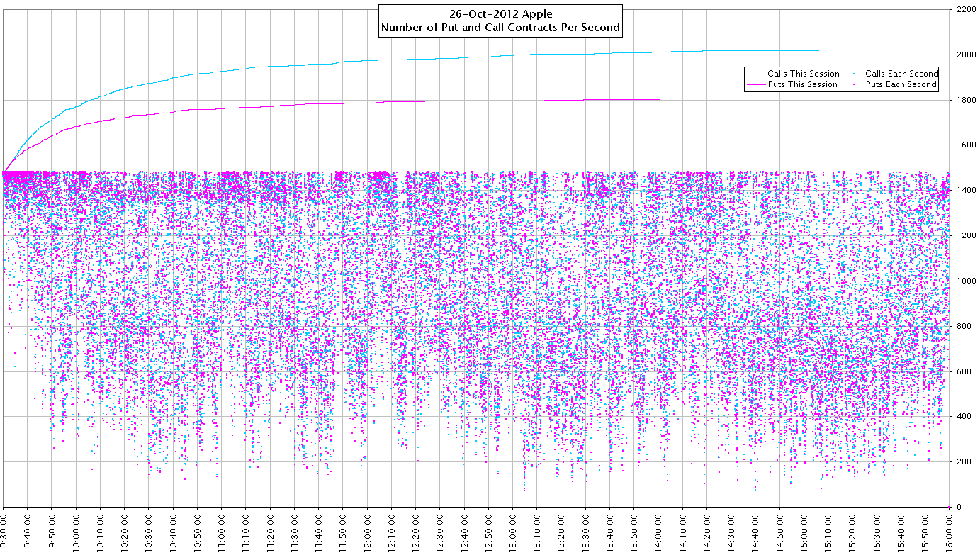Click the y-axis label 600
980x560 pixels.
962,371
